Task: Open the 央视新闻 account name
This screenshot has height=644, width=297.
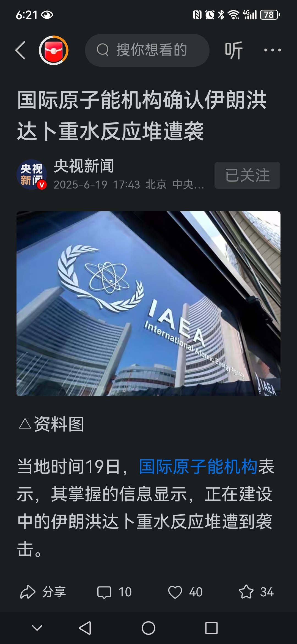Action: [x=84, y=166]
